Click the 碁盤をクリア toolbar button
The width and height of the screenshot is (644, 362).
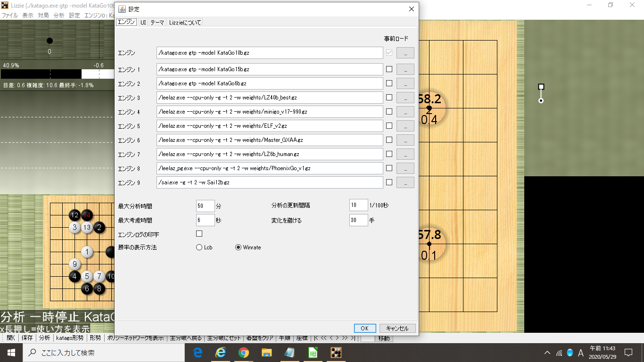[x=260, y=338]
